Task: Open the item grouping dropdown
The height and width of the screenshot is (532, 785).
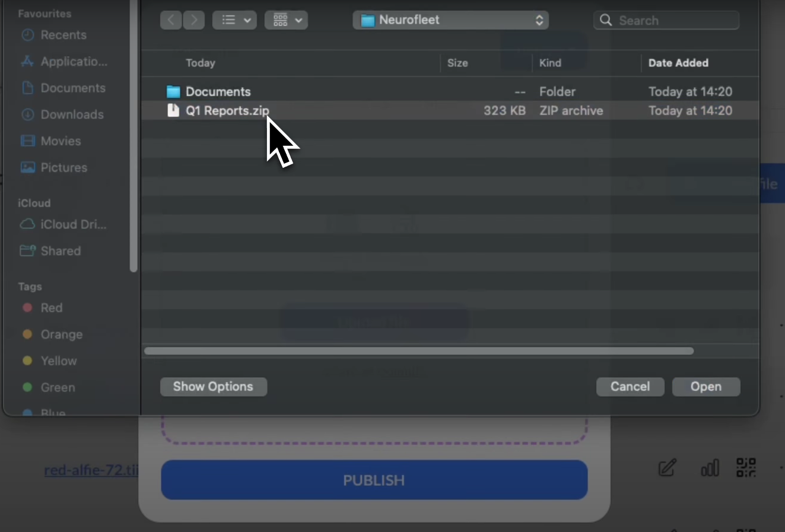Action: tap(286, 20)
